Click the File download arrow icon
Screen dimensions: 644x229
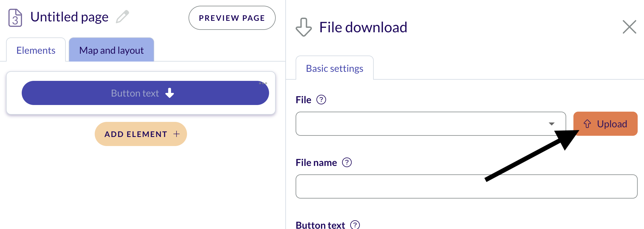[304, 27]
